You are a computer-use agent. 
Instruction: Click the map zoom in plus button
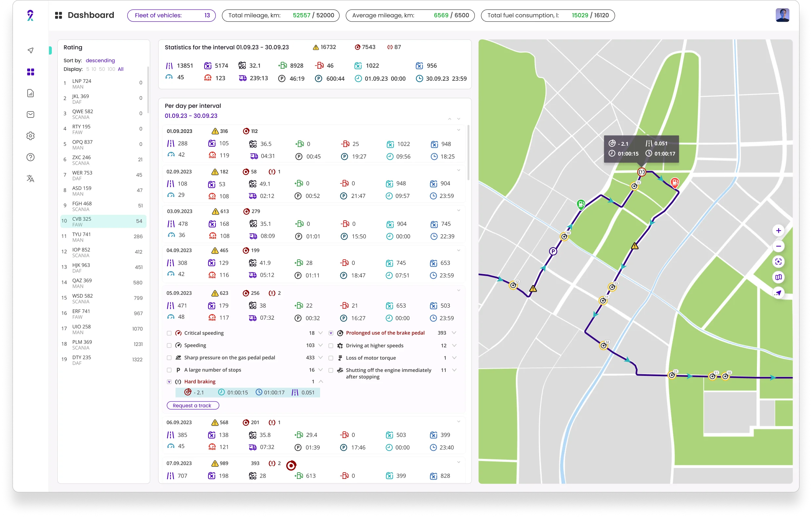(x=778, y=230)
